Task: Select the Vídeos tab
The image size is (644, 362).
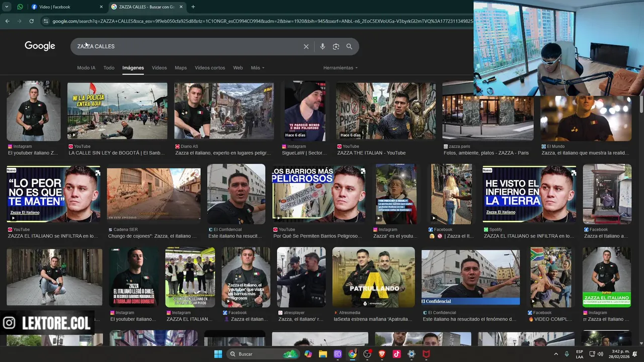Action: click(159, 68)
